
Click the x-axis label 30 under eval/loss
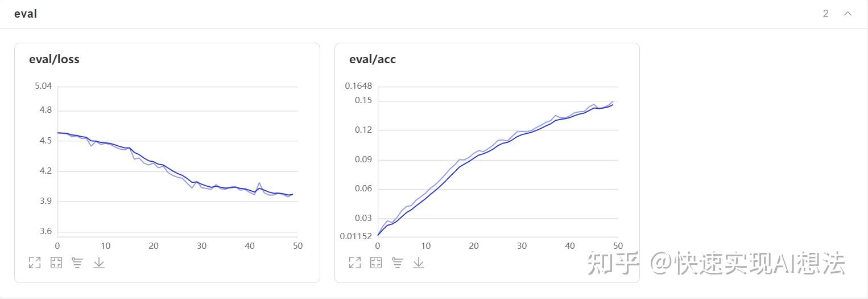point(202,246)
